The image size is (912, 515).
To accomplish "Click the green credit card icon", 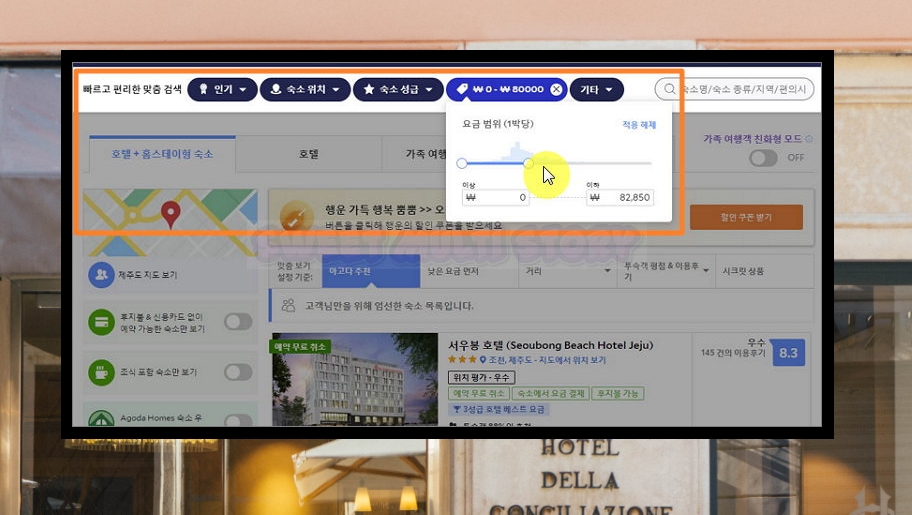I will click(x=101, y=322).
